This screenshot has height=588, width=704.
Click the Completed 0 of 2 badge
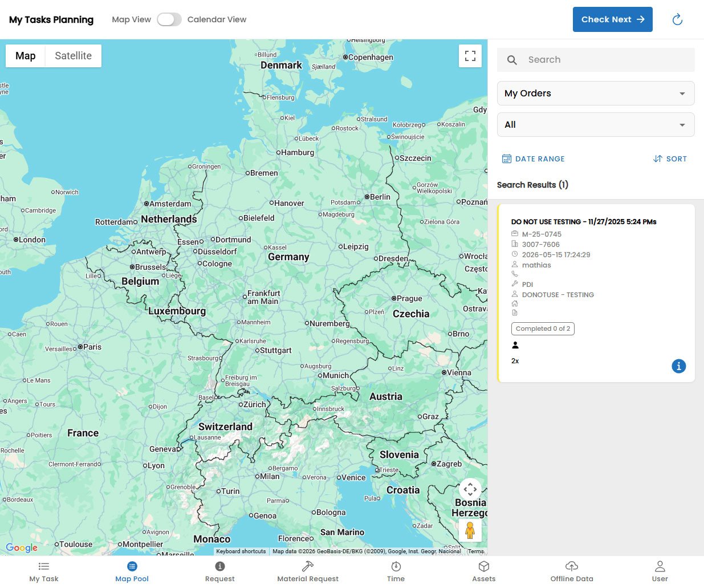[543, 329]
